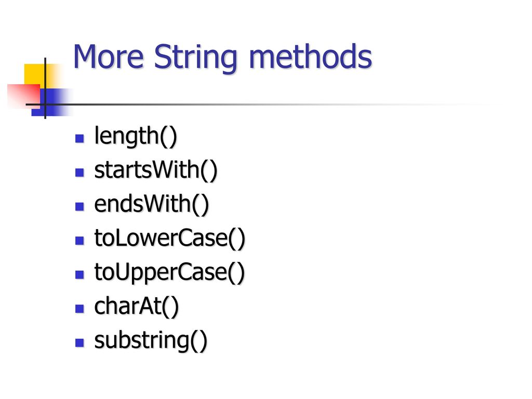Click the blue bullet beside charAt()

(x=79, y=309)
